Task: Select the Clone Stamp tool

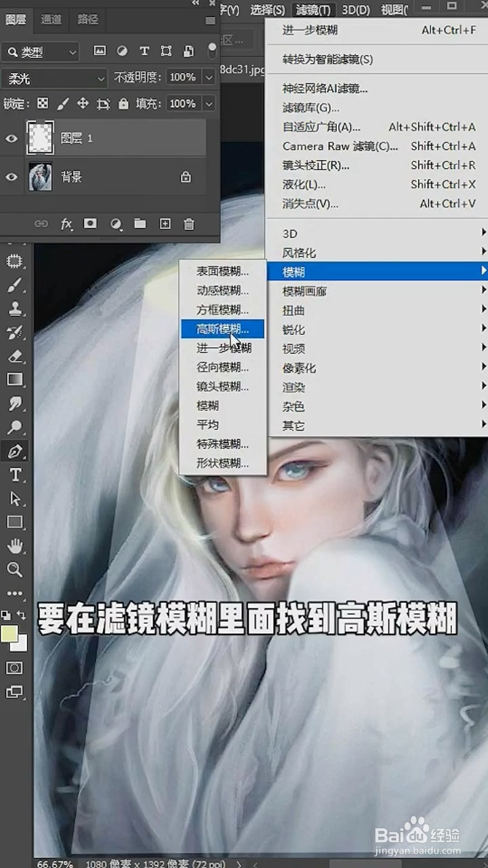Action: (15, 309)
